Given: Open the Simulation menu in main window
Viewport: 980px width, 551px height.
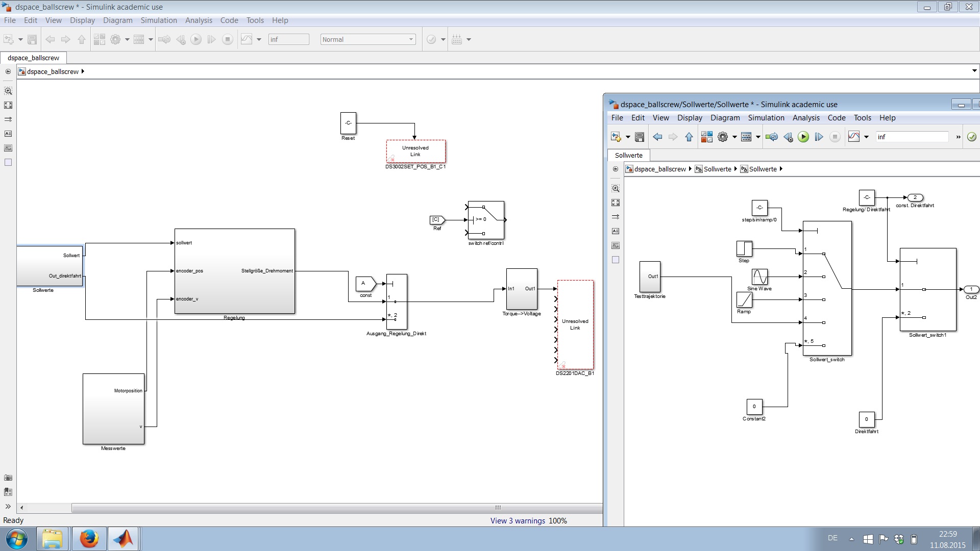Looking at the screenshot, I should pyautogui.click(x=158, y=20).
